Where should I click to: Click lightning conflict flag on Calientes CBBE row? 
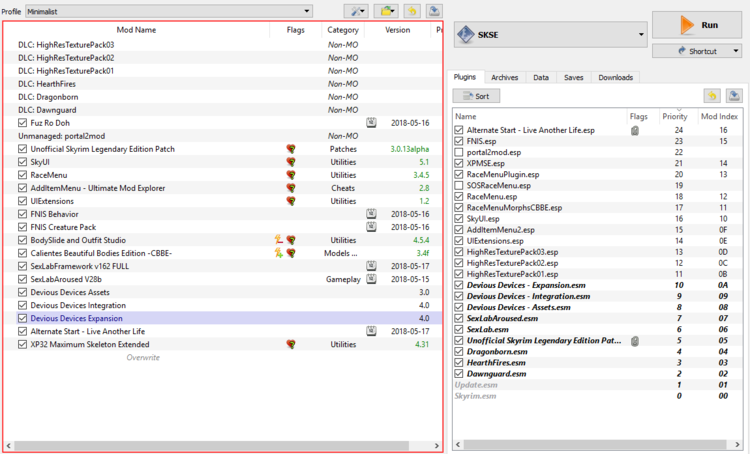pyautogui.click(x=278, y=253)
